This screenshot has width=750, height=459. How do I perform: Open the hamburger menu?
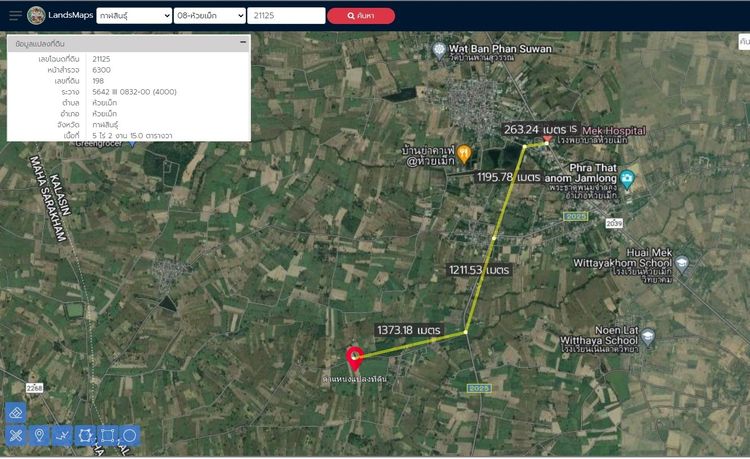click(x=15, y=16)
